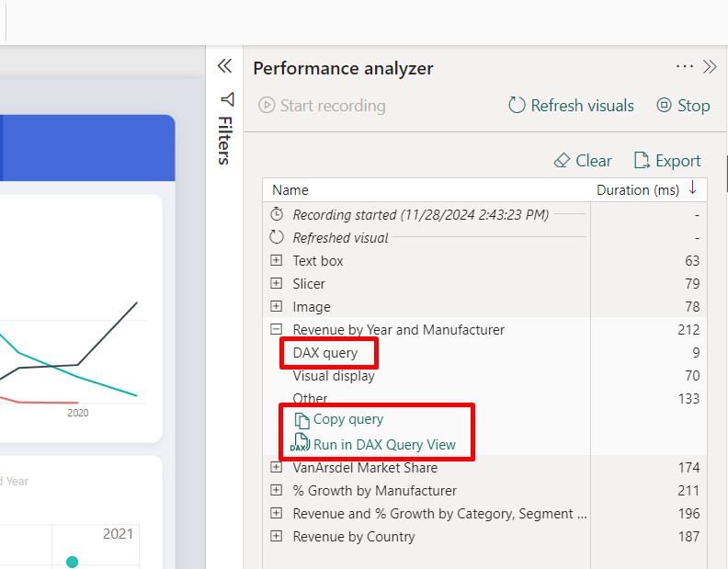Screen dimensions: 728x569
Task: Collapse the Performance analyzer pane with double arrow
Action: 709,66
